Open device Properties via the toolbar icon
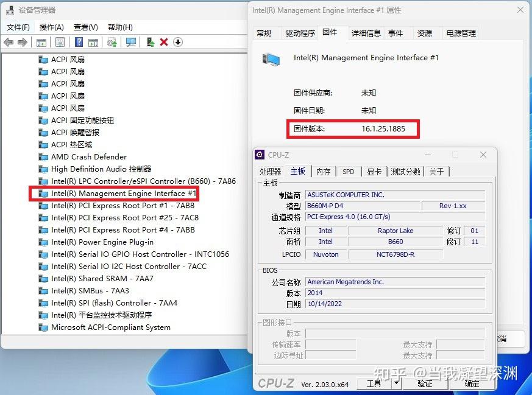The height and width of the screenshot is (395, 532). pos(60,42)
